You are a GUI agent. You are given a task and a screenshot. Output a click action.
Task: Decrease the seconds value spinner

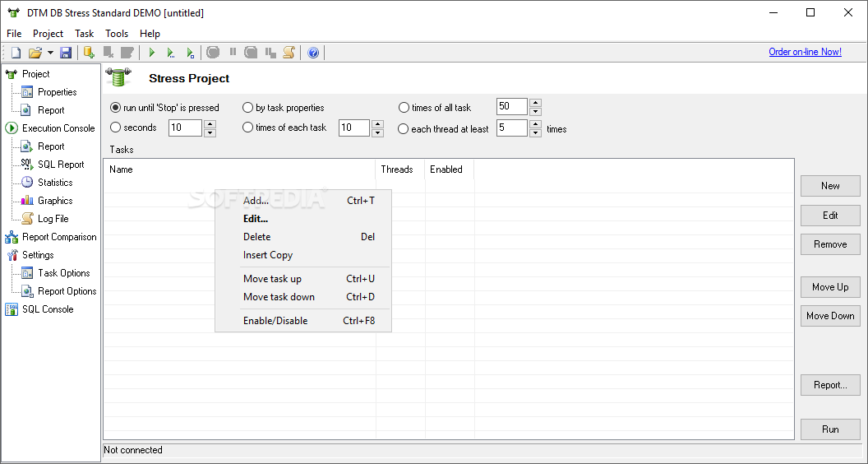click(210, 132)
